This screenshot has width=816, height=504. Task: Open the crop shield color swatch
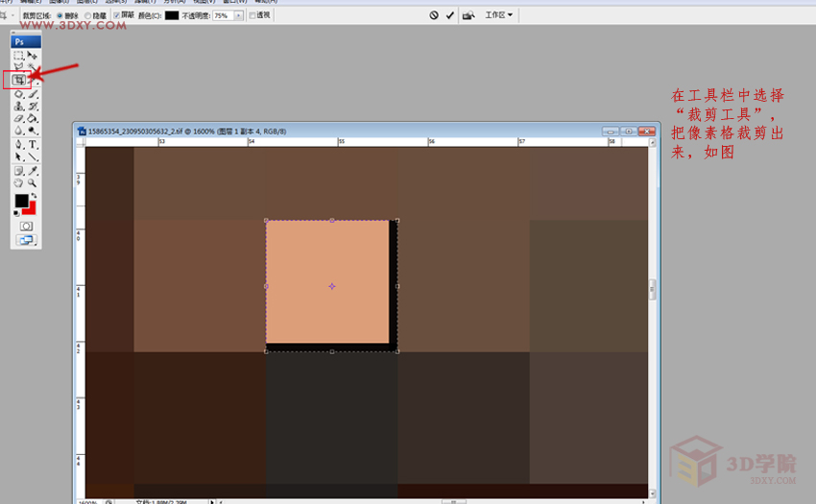coord(172,15)
